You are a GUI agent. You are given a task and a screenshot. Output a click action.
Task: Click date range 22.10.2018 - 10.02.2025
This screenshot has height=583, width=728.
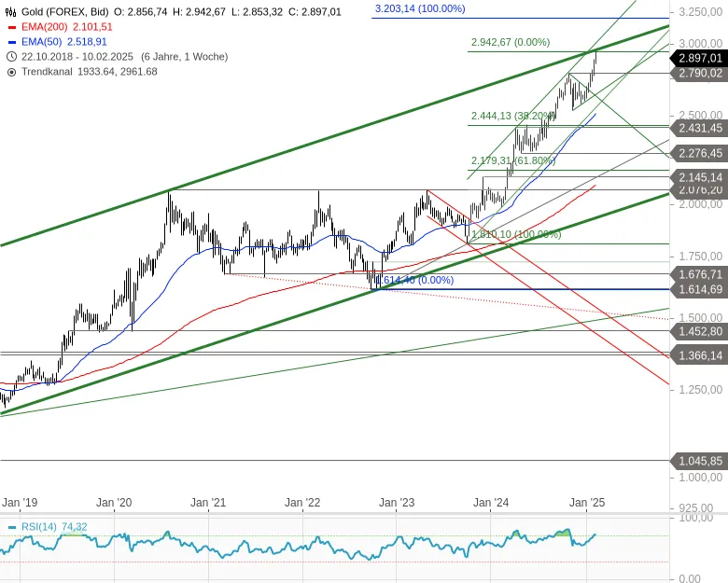(77, 57)
